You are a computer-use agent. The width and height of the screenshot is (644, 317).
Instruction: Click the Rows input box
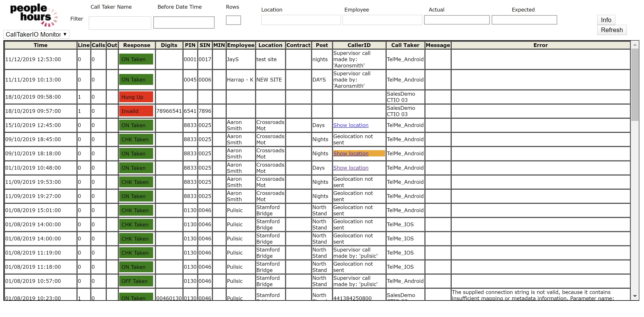[233, 20]
